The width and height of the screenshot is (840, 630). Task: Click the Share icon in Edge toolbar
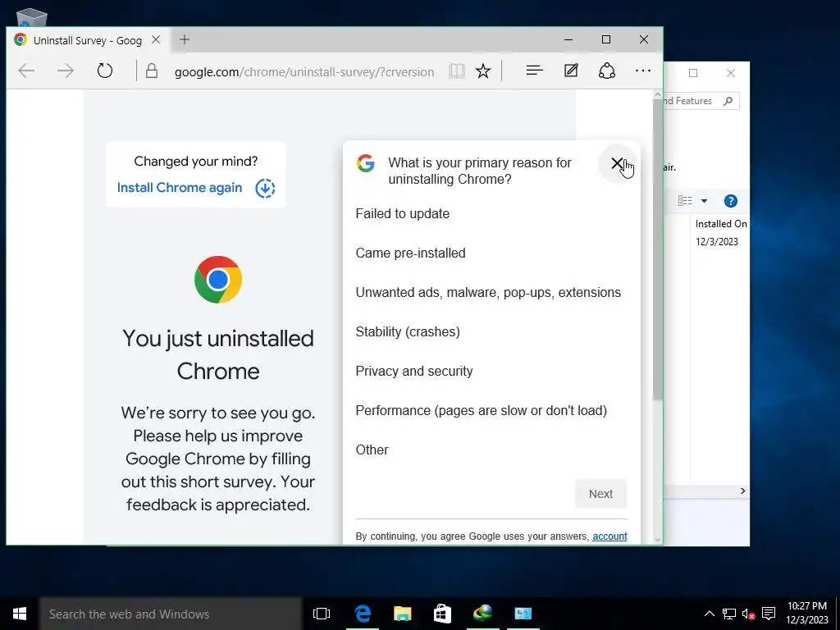(x=606, y=71)
